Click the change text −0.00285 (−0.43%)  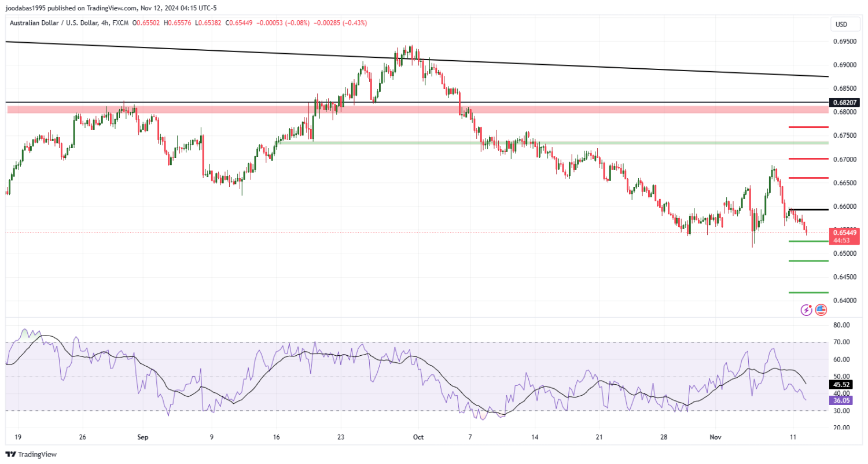point(340,23)
